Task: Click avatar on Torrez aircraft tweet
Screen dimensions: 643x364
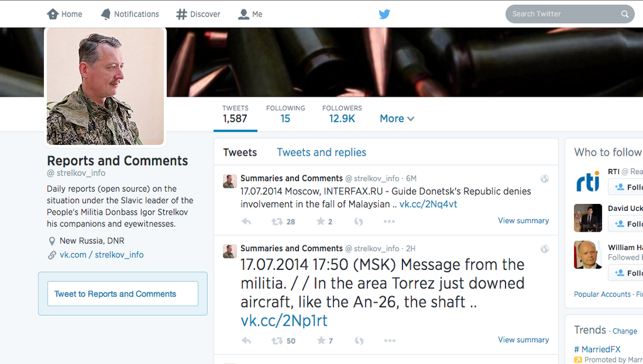Action: (230, 251)
